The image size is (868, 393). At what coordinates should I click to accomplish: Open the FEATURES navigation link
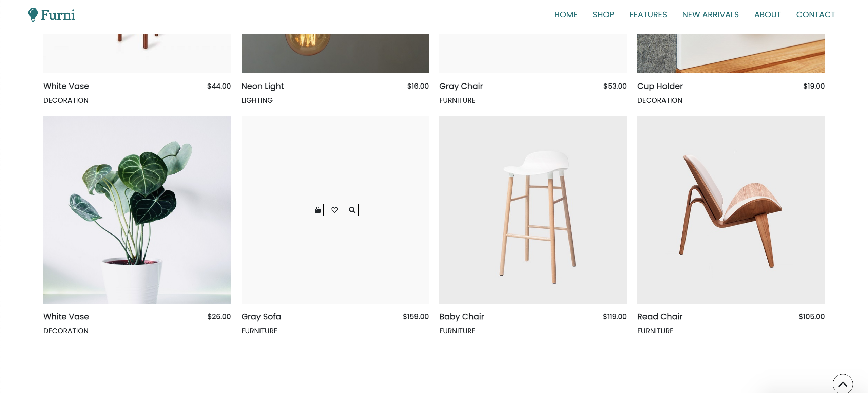[648, 15]
